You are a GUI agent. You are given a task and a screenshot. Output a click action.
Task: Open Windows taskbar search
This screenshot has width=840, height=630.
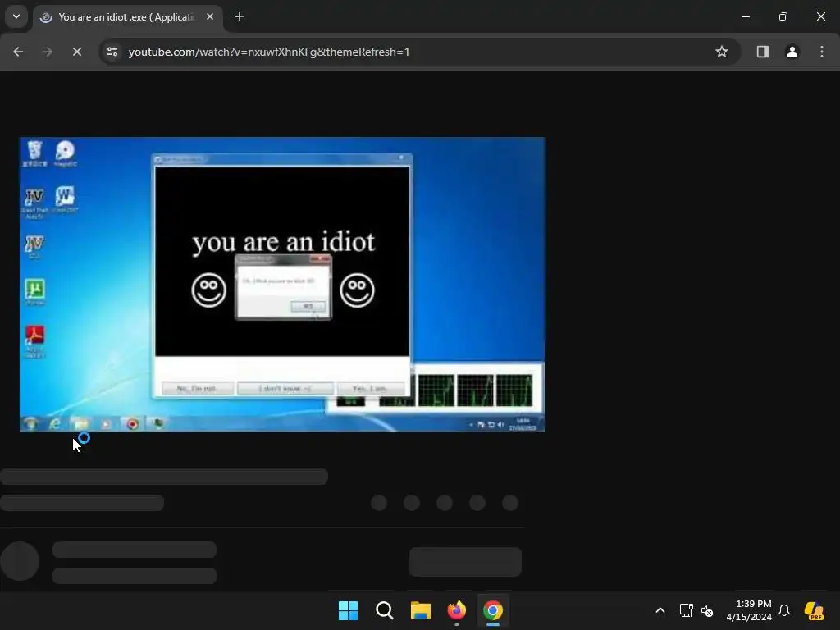pyautogui.click(x=384, y=610)
